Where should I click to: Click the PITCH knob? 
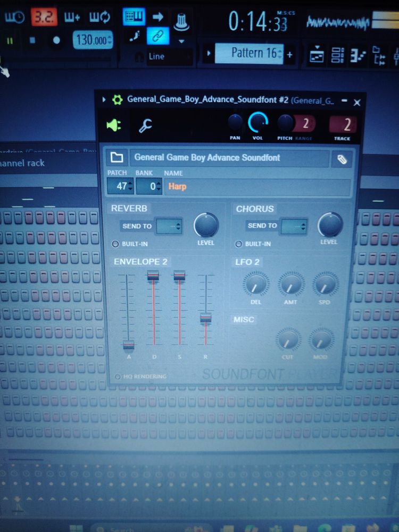285,123
